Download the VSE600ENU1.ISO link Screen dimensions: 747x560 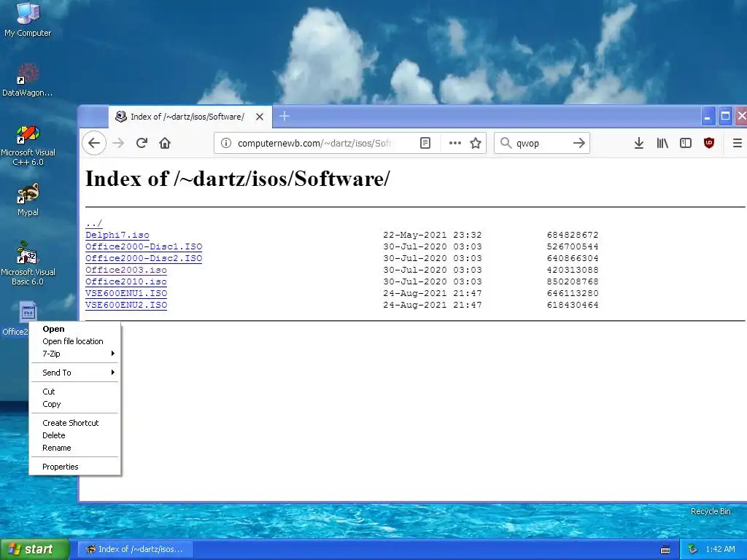point(126,293)
